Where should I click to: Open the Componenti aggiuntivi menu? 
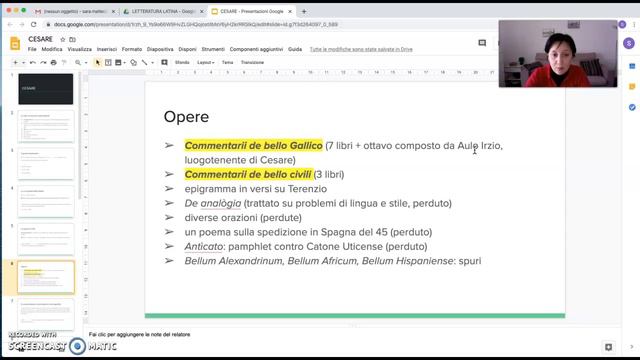(x=256, y=49)
